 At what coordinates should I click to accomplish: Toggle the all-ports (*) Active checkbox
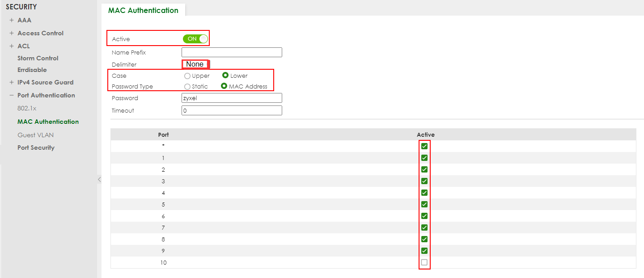(424, 146)
